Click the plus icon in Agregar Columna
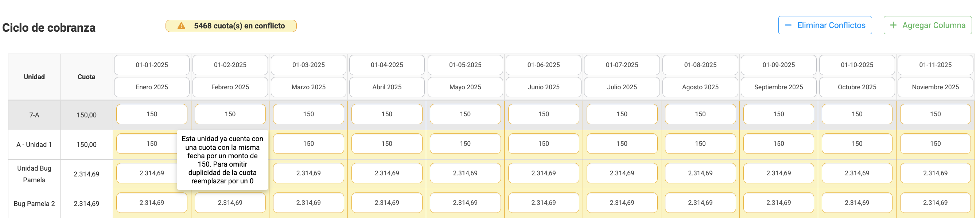This screenshot has height=218, width=980. (893, 25)
